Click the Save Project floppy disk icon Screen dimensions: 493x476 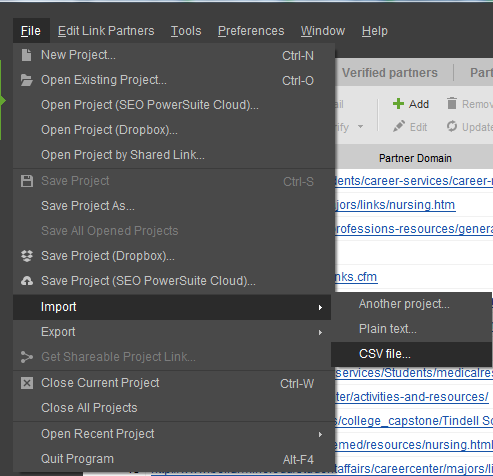(27, 181)
